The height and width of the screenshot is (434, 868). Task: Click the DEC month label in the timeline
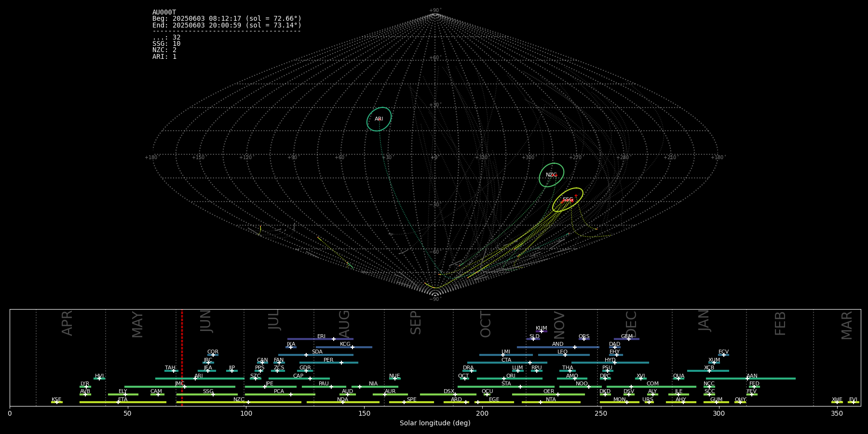631,324
